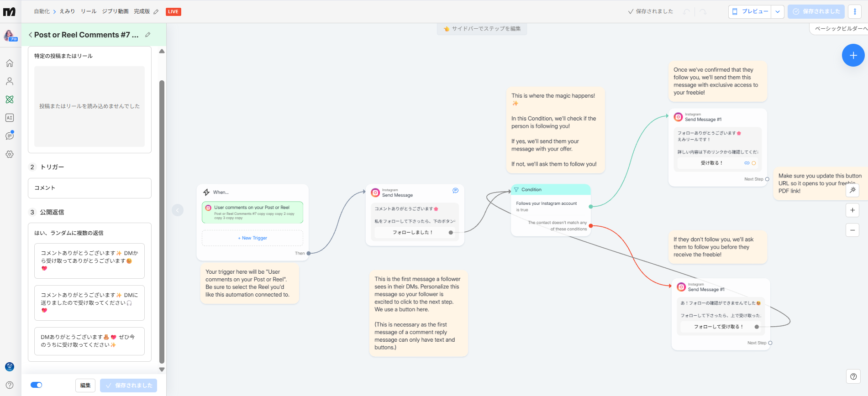Screen dimensions: 868x396
Task: Open the Home icon in left sidebar
Action: pos(10,63)
